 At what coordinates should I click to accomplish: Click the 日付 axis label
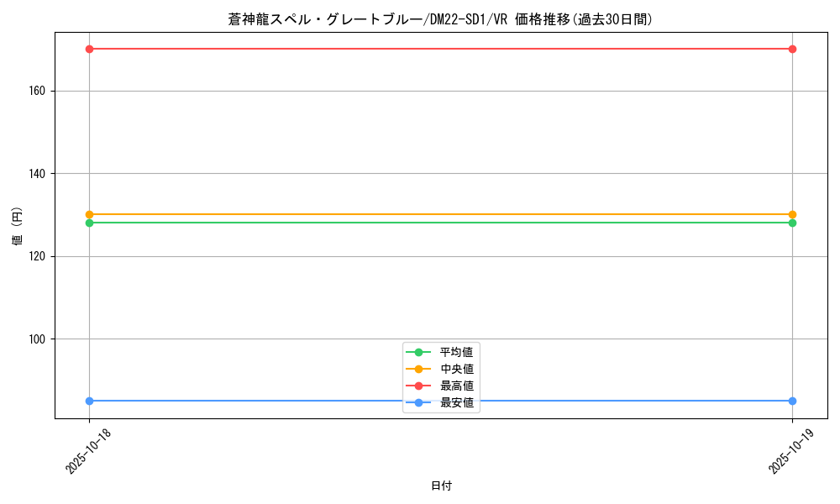[x=439, y=485]
